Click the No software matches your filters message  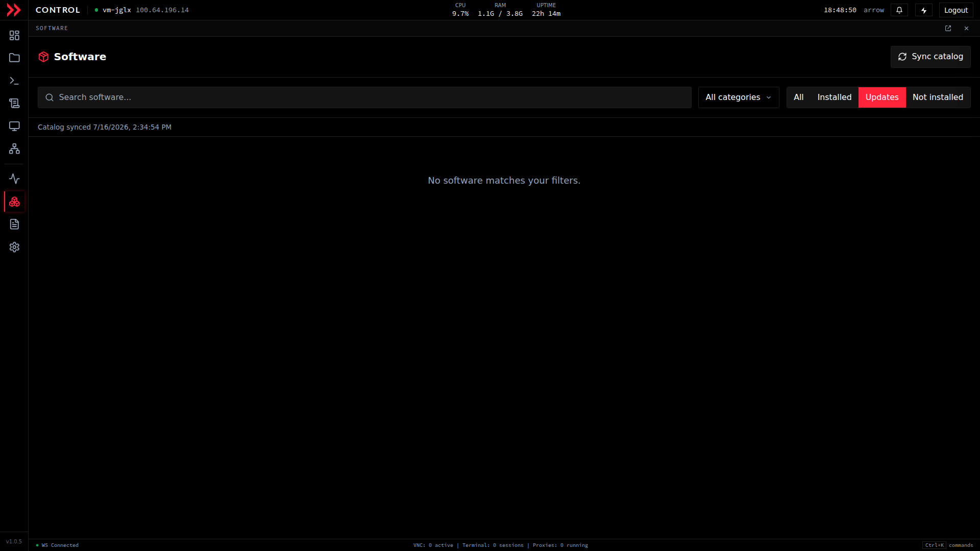point(504,181)
